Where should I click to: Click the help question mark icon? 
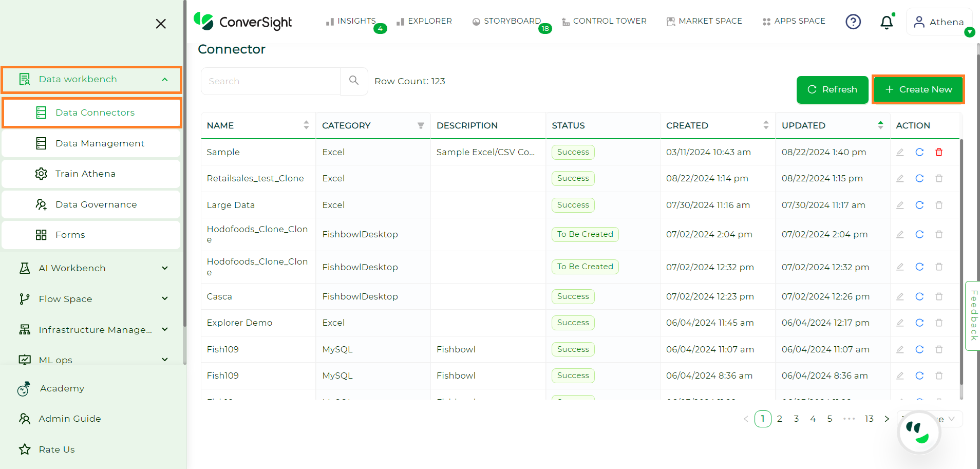(x=853, y=22)
